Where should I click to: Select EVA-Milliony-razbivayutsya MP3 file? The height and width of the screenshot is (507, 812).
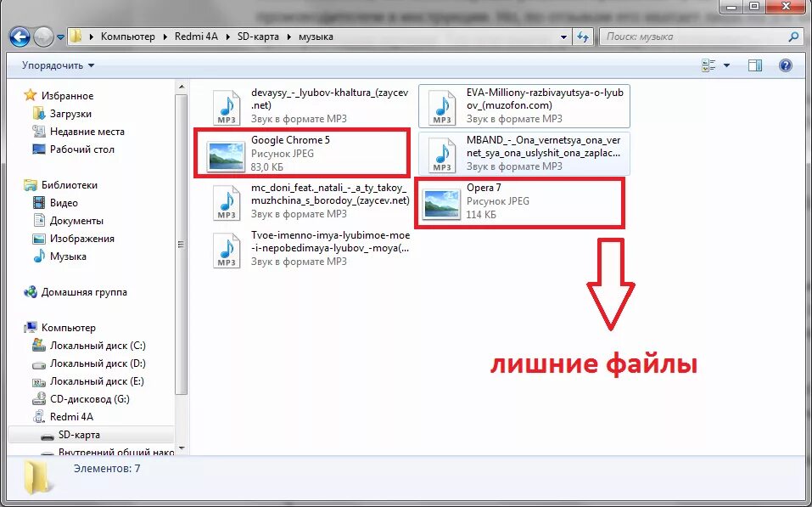click(524, 106)
